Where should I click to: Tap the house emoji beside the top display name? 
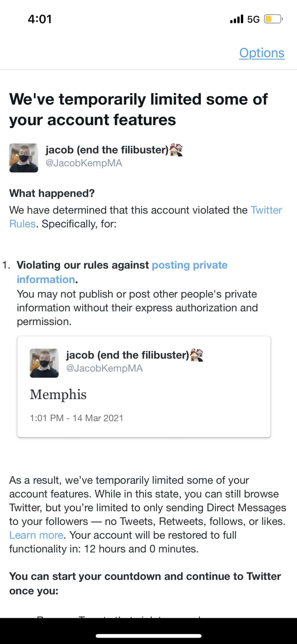[176, 150]
